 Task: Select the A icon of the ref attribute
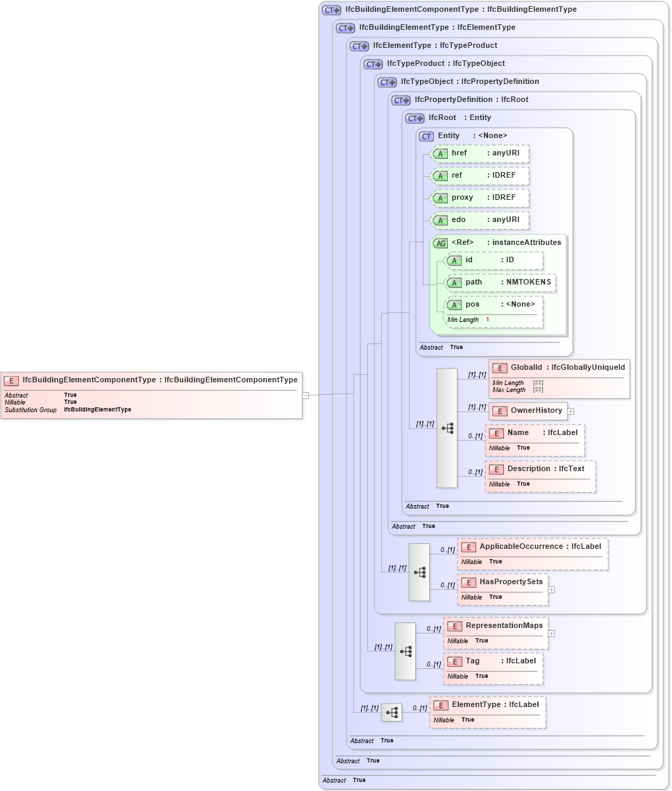tap(440, 176)
